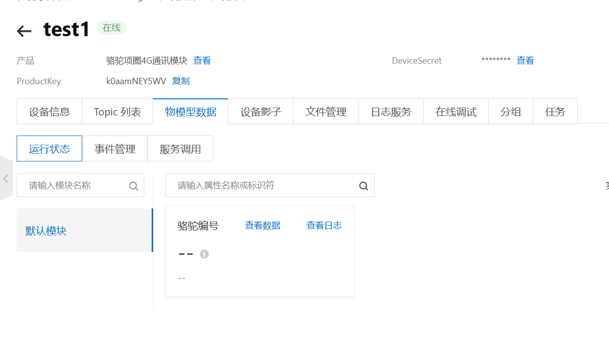Click the info icon beside the dashes

coord(204,254)
